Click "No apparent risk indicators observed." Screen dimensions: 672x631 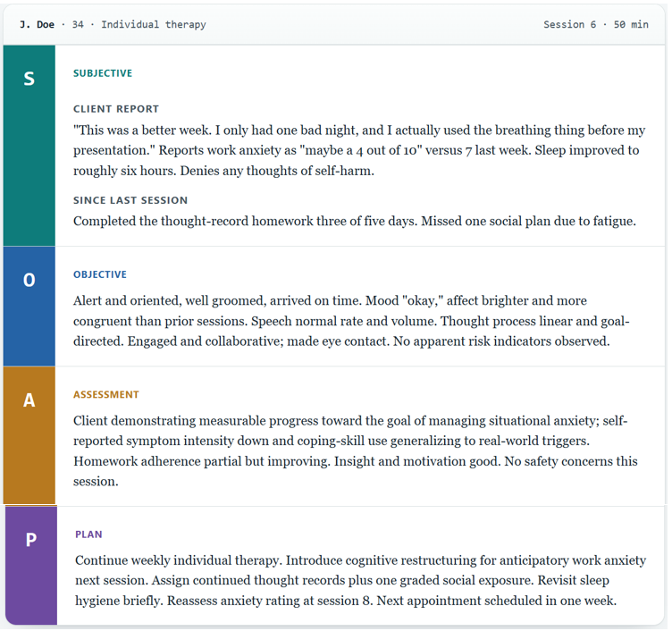click(x=501, y=341)
